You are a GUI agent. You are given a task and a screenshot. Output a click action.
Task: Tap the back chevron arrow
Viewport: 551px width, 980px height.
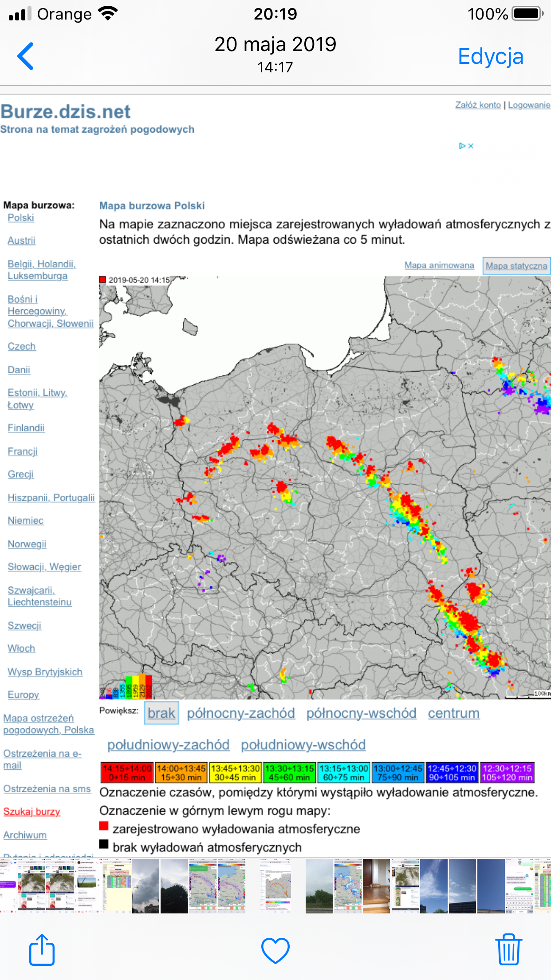(x=26, y=56)
